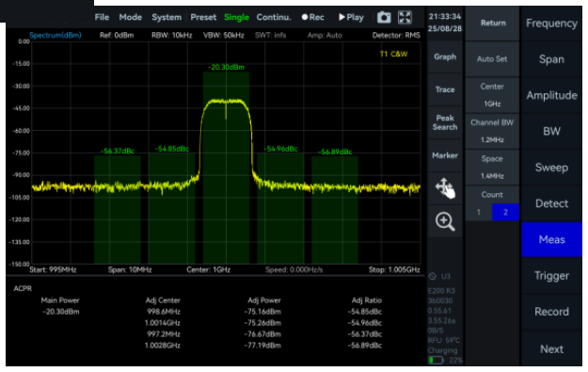The width and height of the screenshot is (588, 372).
Task: Click the -20.30dBm main channel label
Action: [x=226, y=67]
